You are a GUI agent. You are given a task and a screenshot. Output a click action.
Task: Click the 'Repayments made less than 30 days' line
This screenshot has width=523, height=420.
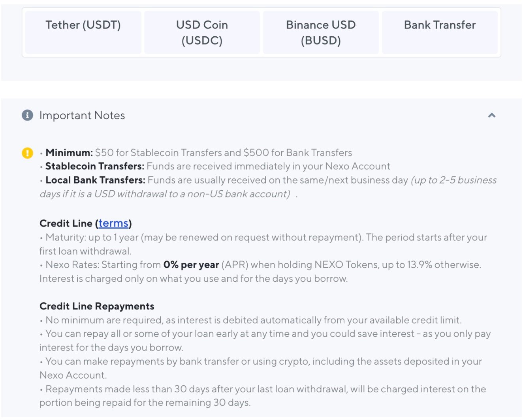263,396
